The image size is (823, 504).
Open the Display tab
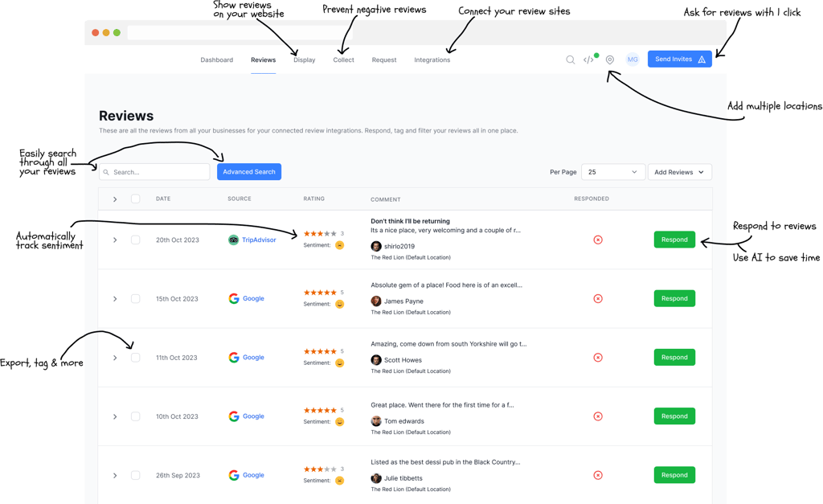tap(305, 59)
